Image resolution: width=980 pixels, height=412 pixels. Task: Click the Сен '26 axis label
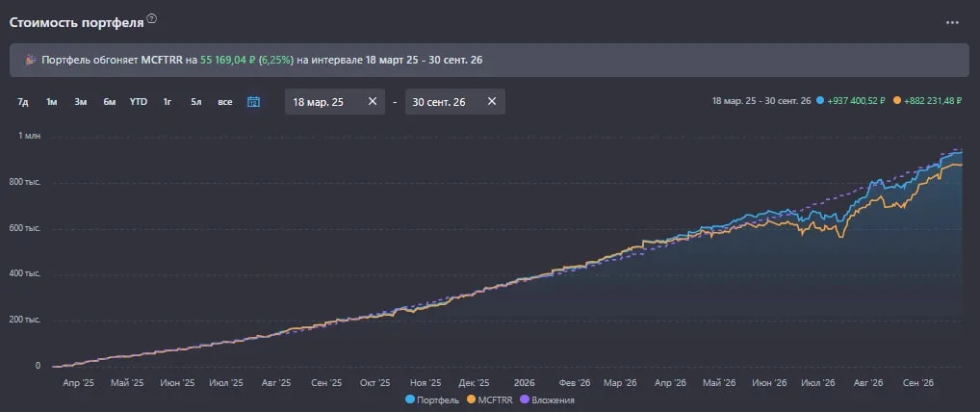coord(917,382)
